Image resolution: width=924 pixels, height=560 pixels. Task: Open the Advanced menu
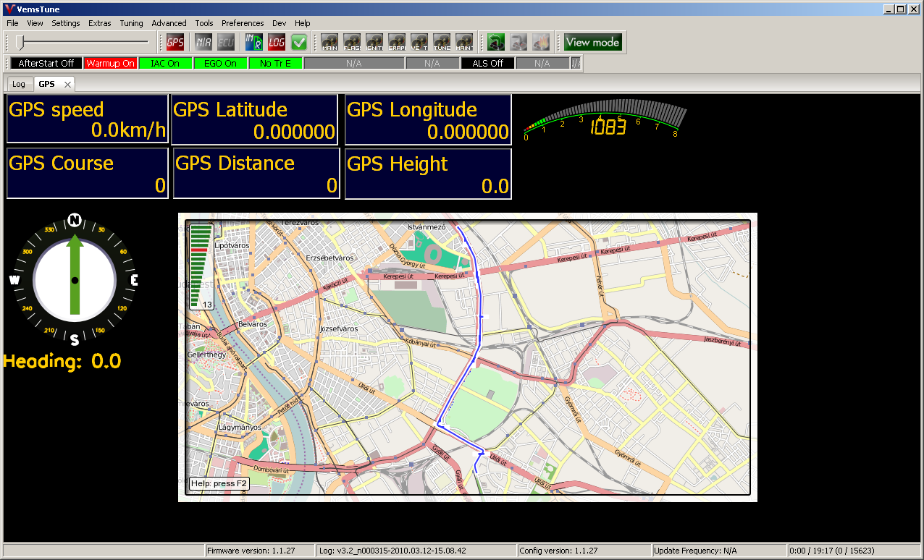pyautogui.click(x=169, y=23)
